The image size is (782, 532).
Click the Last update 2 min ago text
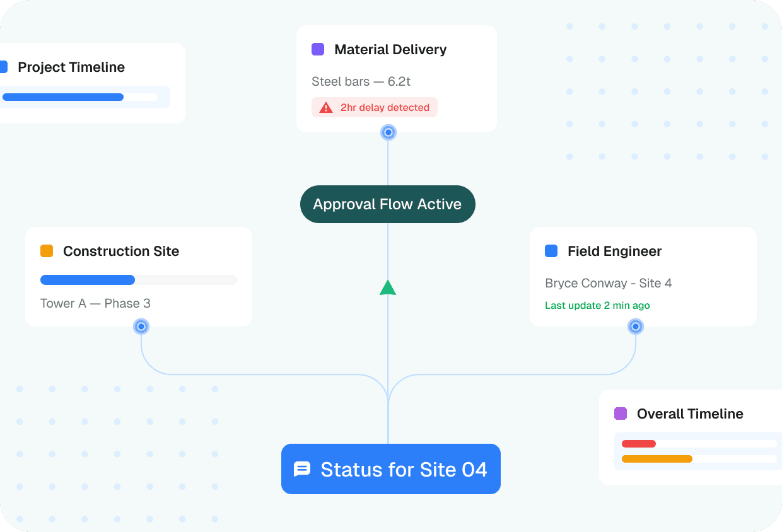(597, 305)
